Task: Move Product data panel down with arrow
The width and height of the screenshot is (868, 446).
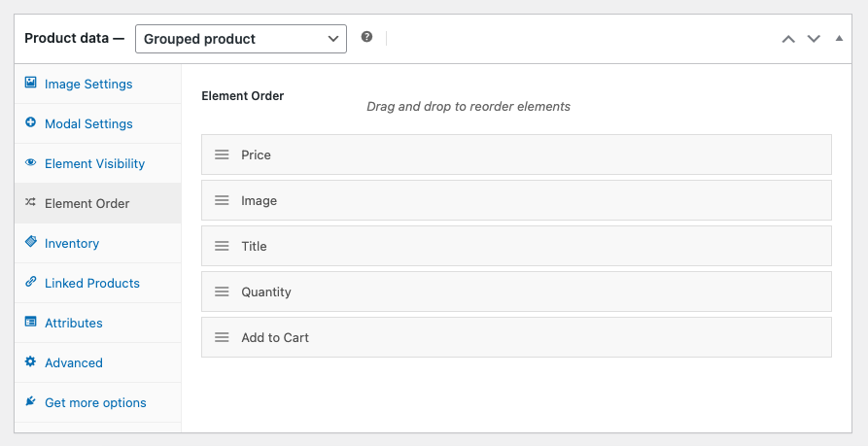Action: (x=814, y=39)
